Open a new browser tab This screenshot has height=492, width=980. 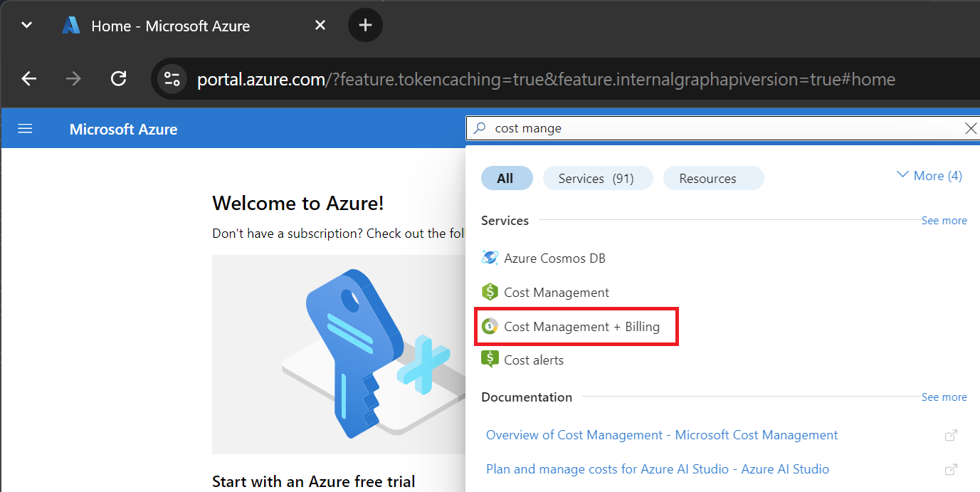click(365, 26)
